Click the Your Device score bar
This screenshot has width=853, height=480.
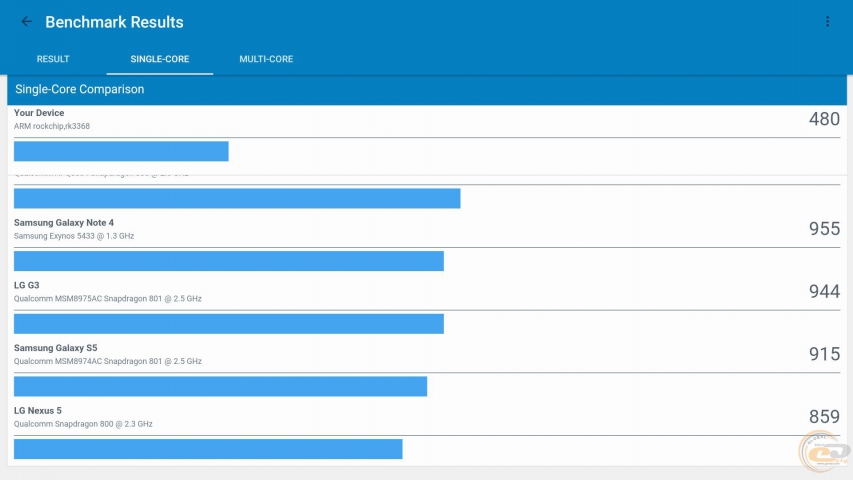pos(121,151)
